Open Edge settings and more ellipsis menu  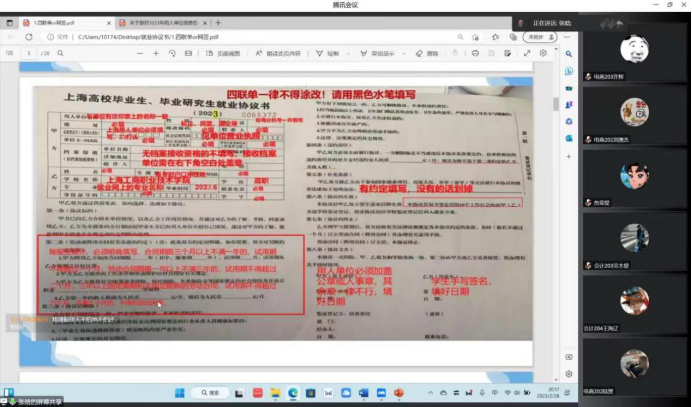(x=567, y=37)
